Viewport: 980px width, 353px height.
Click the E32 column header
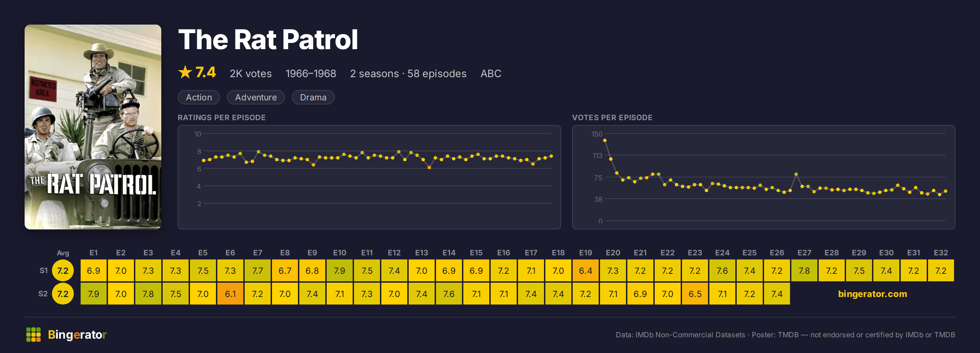point(940,253)
